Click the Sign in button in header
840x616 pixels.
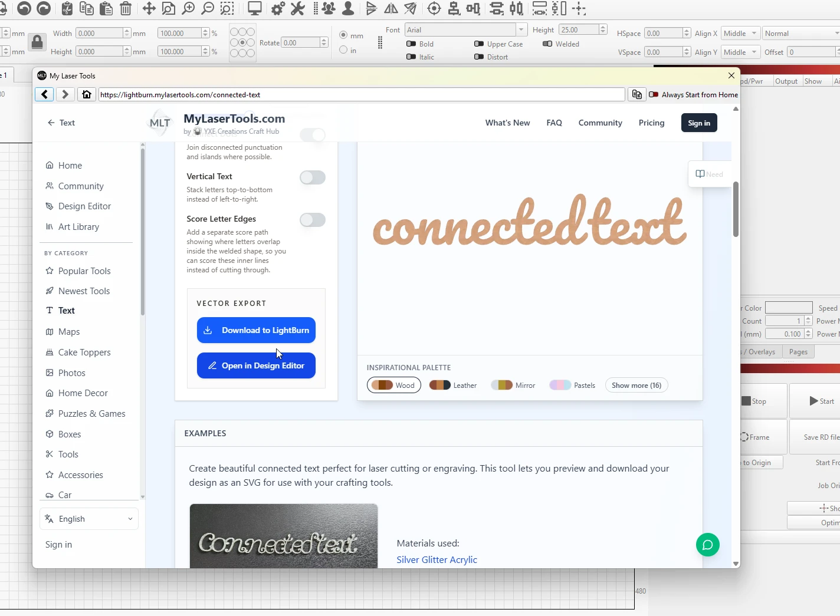pos(699,123)
